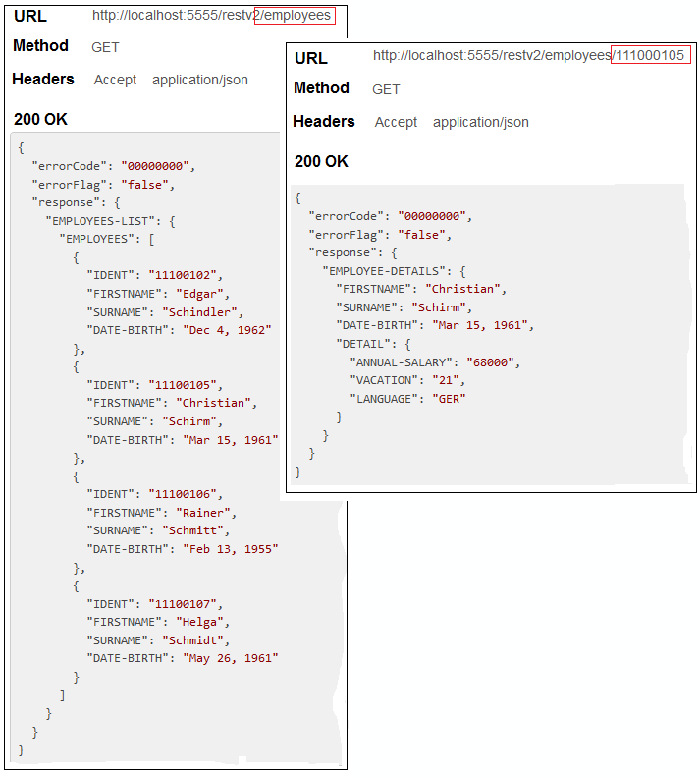
Task: Select the IDENT value 11100102
Action: [x=183, y=275]
